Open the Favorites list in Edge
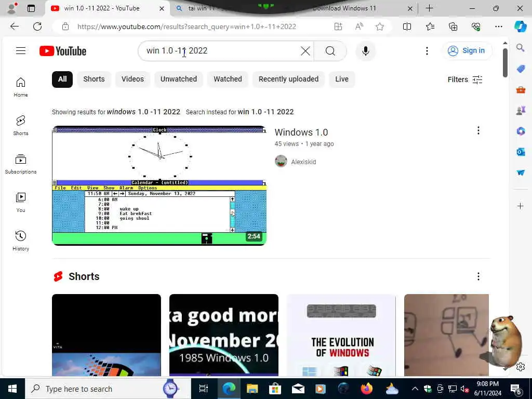The image size is (532, 399). tap(430, 26)
